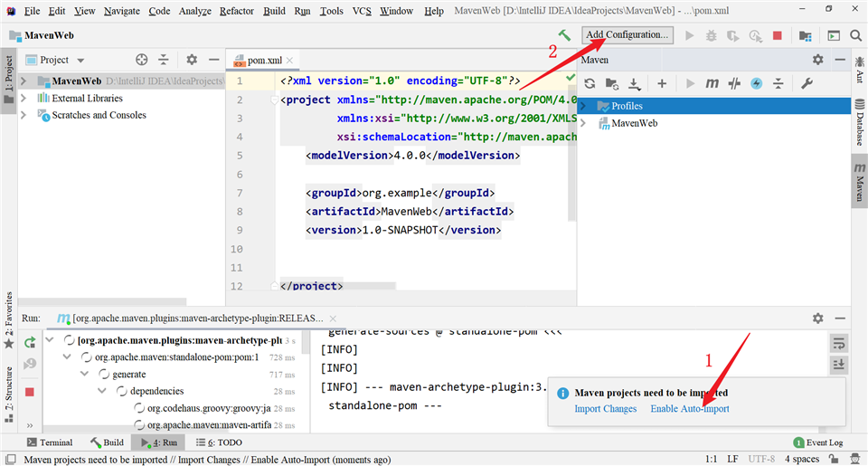Click Download Sources and Documentation icon
The width and height of the screenshot is (868, 466).
[635, 83]
